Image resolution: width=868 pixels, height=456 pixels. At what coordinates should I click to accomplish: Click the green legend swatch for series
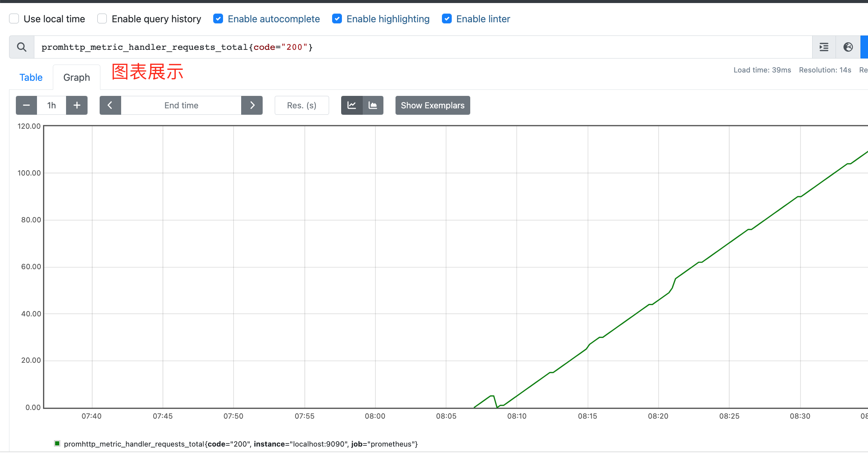[x=57, y=444]
